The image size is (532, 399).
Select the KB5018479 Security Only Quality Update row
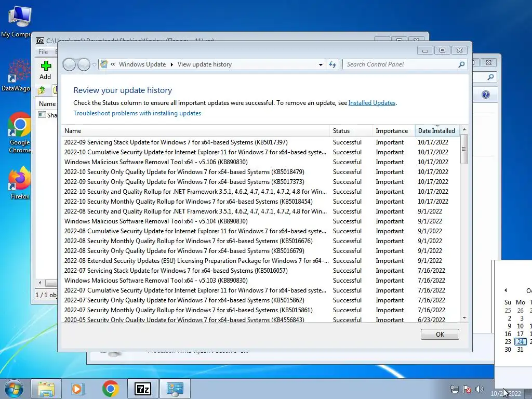tap(261, 171)
